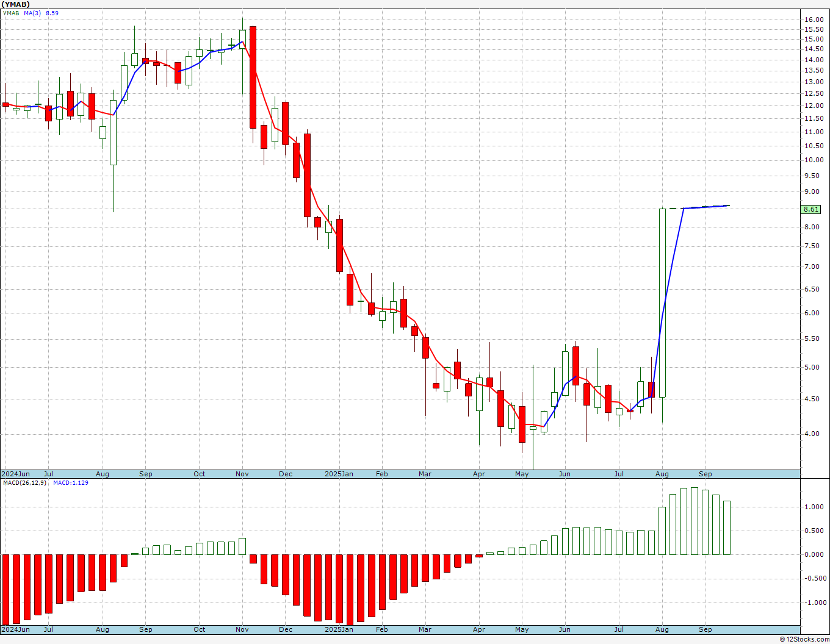This screenshot has width=830, height=644.
Task: Select Dec on the price chart time axis
Action: tap(286, 474)
